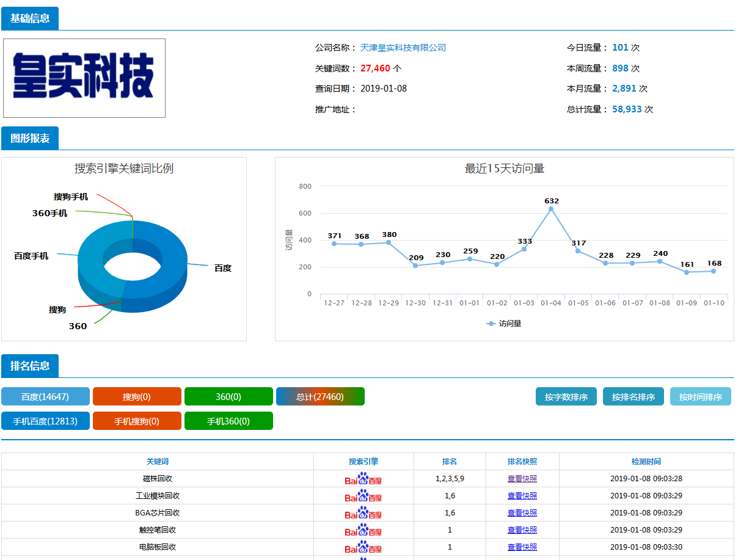Open 查看快照 for 工业模块回收 row
Image resolution: width=741 pixels, height=560 pixels.
522,496
